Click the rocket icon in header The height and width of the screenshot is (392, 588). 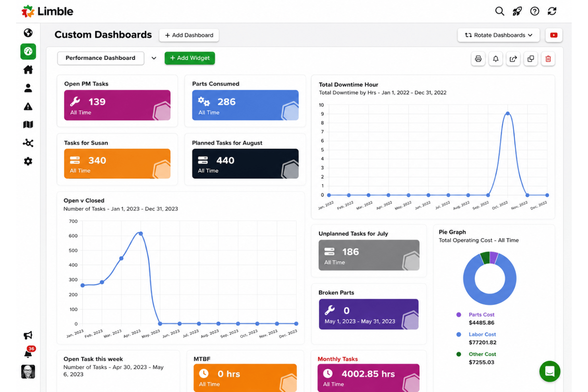(517, 11)
